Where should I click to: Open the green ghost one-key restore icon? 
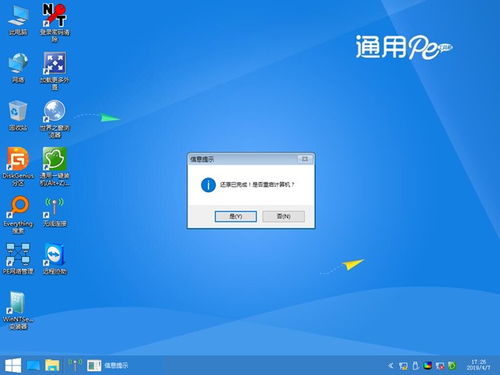(55, 166)
